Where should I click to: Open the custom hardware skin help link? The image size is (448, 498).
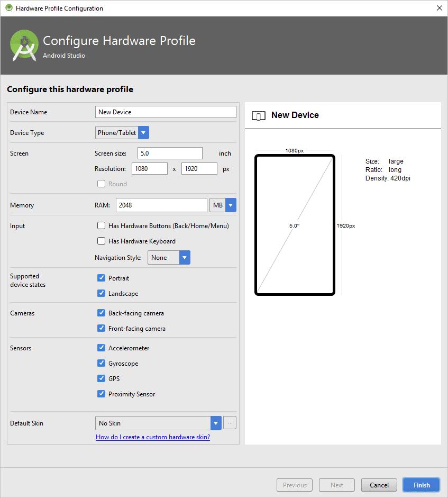coord(153,437)
